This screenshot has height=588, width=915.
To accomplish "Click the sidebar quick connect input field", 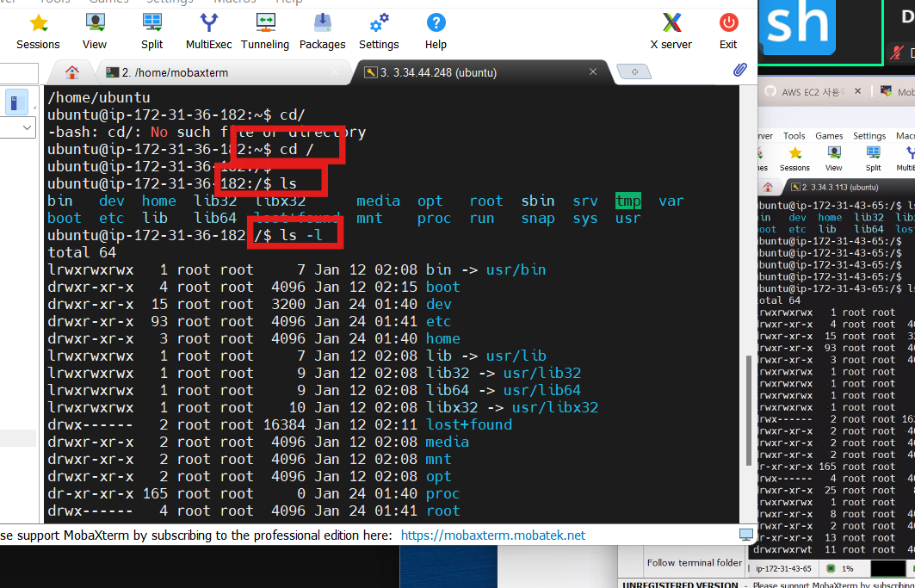I will [x=19, y=74].
